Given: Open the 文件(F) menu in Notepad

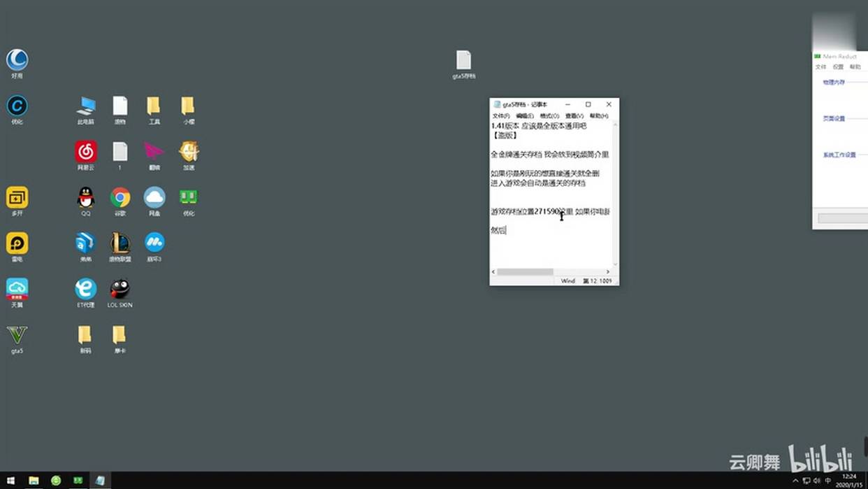Looking at the screenshot, I should [x=500, y=116].
